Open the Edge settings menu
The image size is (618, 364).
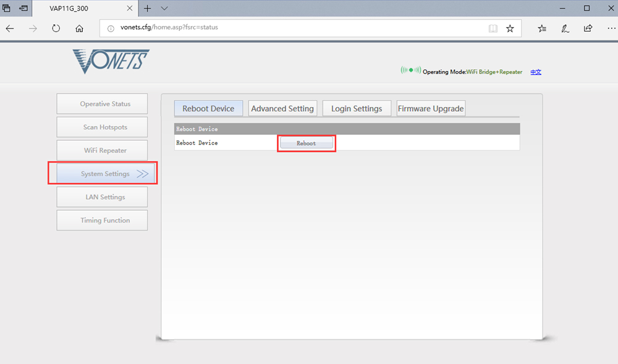tap(611, 28)
